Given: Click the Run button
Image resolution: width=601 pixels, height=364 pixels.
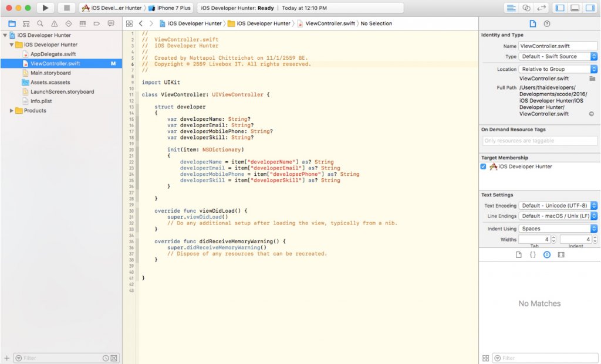Looking at the screenshot, I should 45,8.
